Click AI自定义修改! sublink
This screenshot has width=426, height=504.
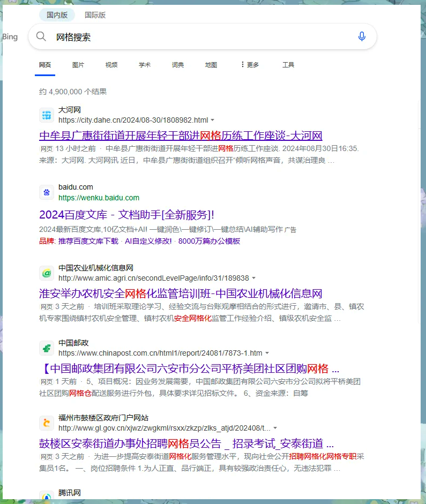(148, 241)
